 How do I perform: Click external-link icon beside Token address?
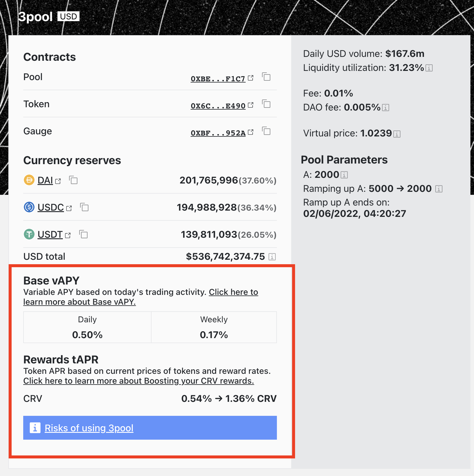(251, 105)
